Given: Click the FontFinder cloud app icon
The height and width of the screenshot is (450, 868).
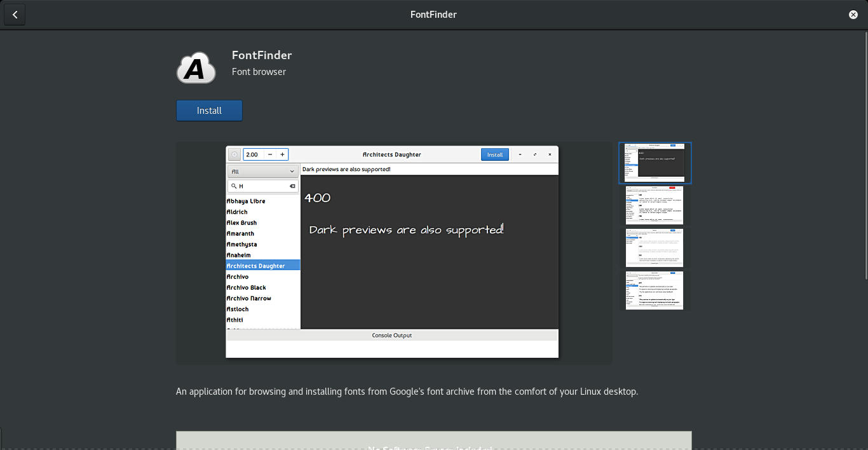Looking at the screenshot, I should (x=196, y=67).
